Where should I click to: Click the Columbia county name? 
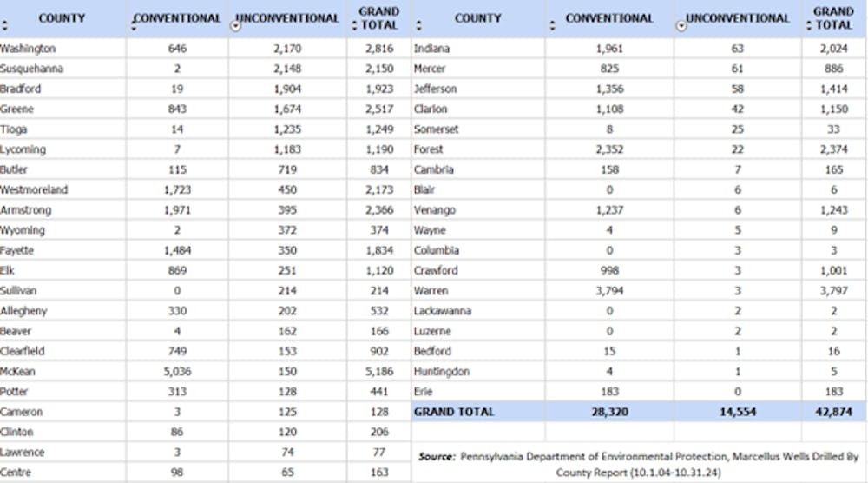click(x=437, y=250)
